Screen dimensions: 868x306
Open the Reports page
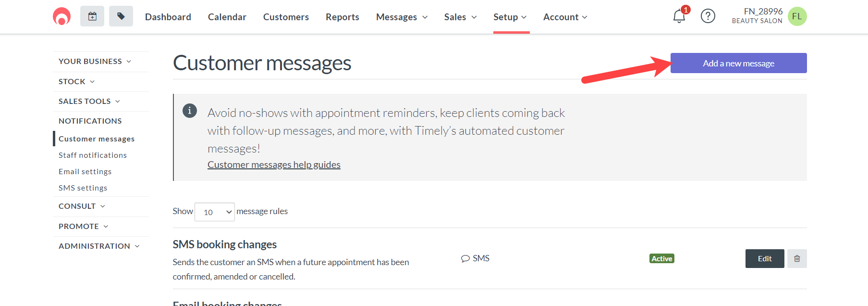[x=342, y=17]
